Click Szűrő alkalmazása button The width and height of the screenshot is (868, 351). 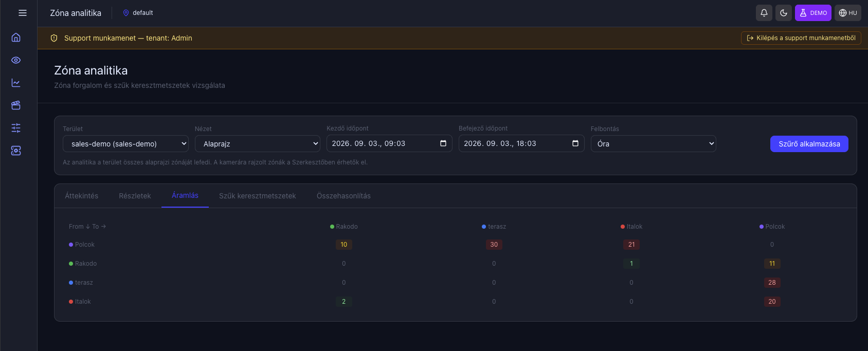[809, 144]
